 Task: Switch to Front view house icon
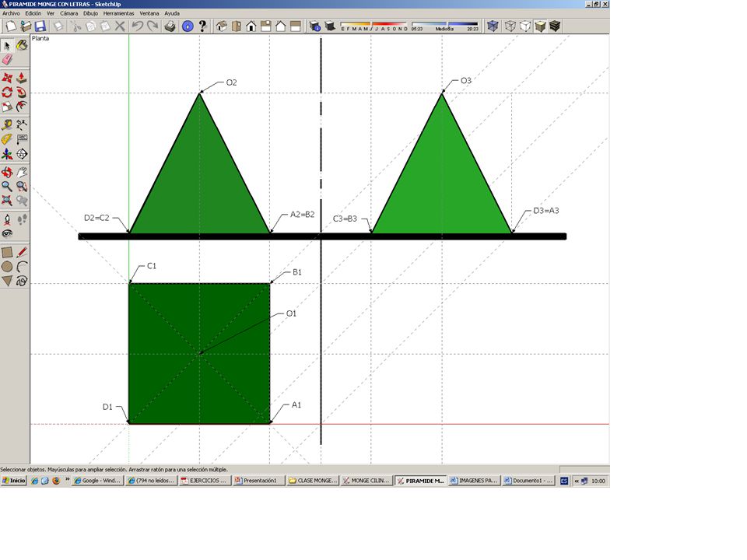(x=251, y=26)
